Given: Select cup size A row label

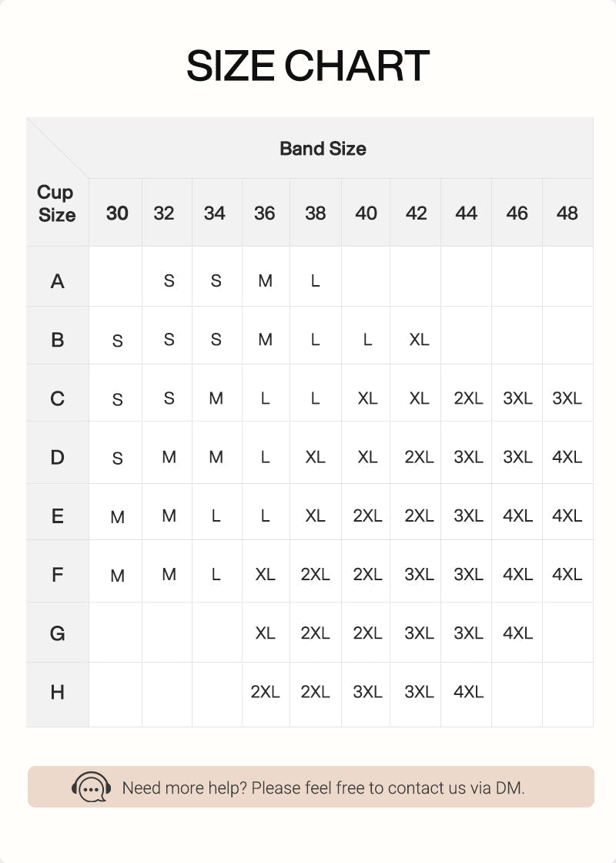Looking at the screenshot, I should tap(57, 281).
